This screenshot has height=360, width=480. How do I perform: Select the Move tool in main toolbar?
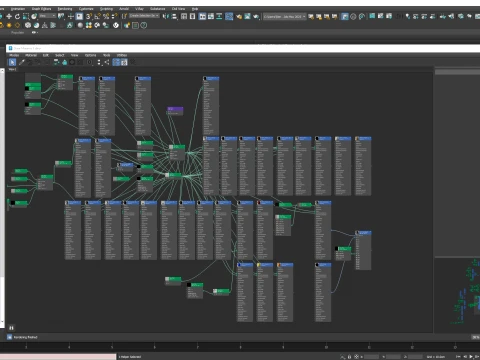click(9, 16)
